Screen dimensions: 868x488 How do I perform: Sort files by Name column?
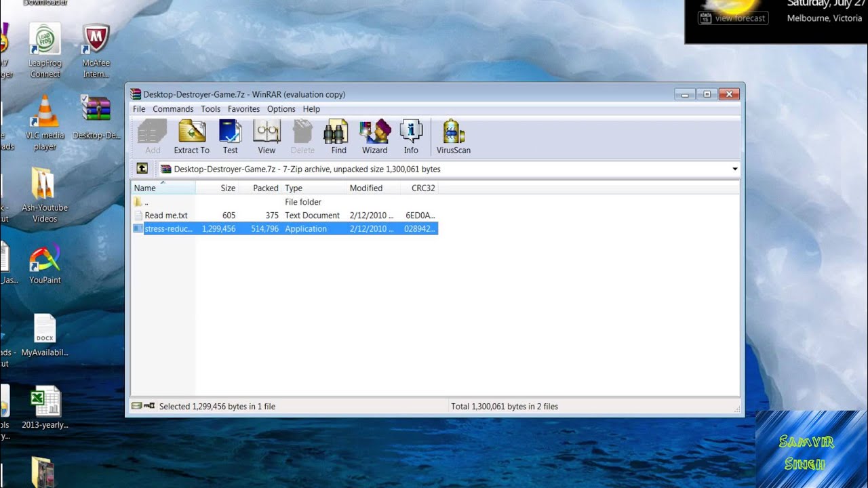coord(145,188)
